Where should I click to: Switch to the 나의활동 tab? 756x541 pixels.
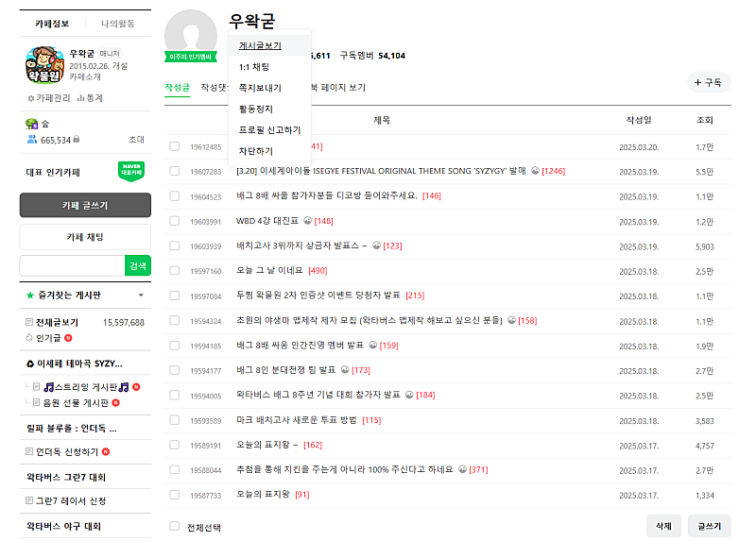click(x=118, y=23)
